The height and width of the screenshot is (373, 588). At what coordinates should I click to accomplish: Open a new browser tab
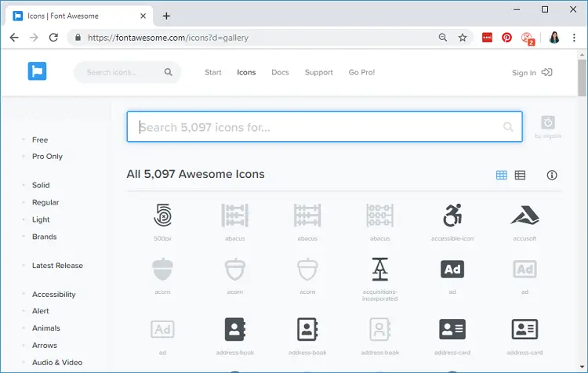coord(166,16)
